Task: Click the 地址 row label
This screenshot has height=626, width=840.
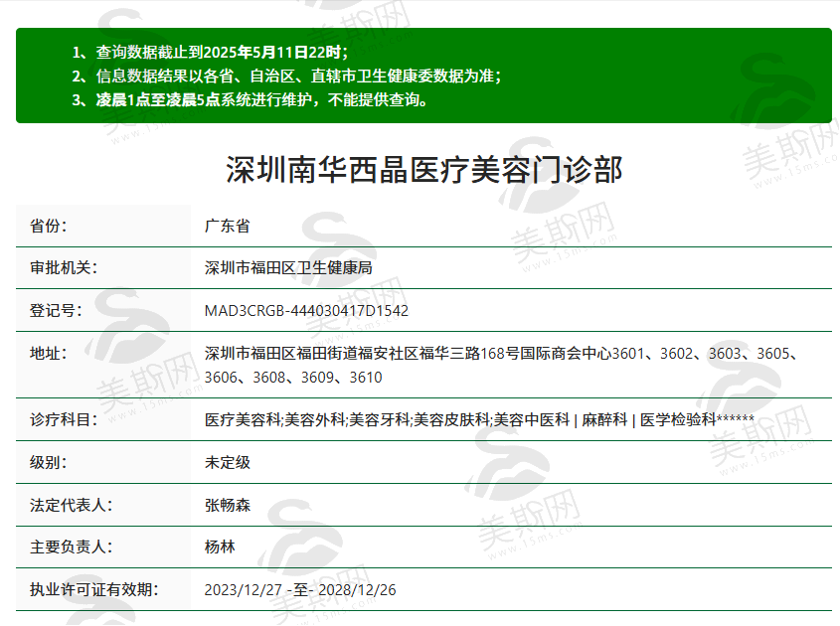Action: (49, 353)
